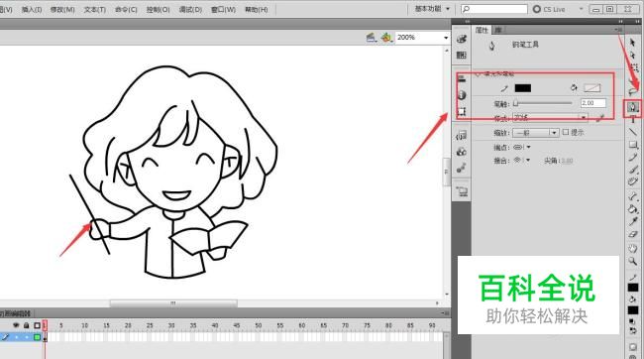Select the Bone tool
The width and height of the screenshot is (644, 359).
pos(633,197)
